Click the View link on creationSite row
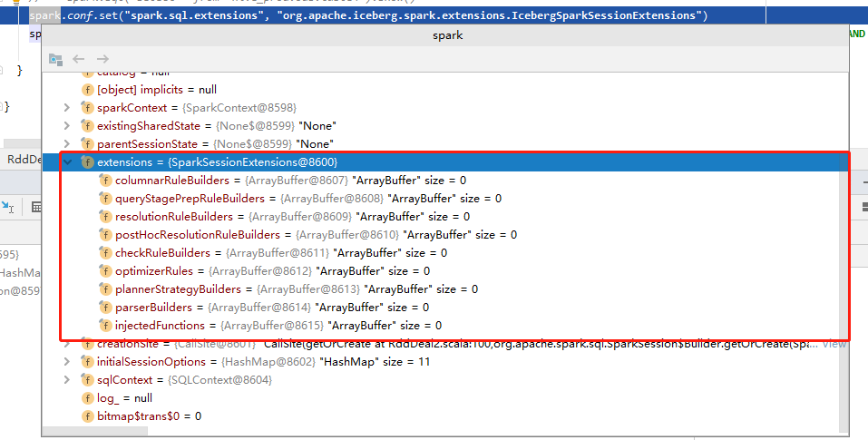 click(834, 344)
